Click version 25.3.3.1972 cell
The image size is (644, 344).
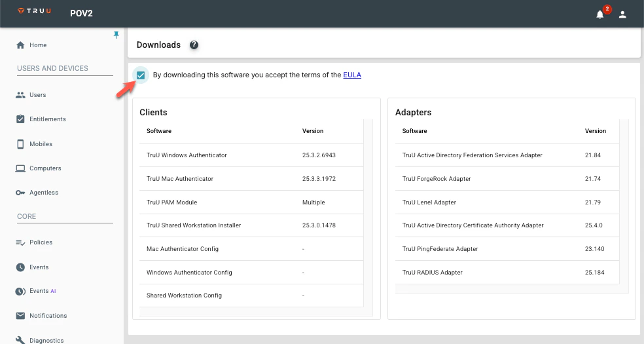319,179
